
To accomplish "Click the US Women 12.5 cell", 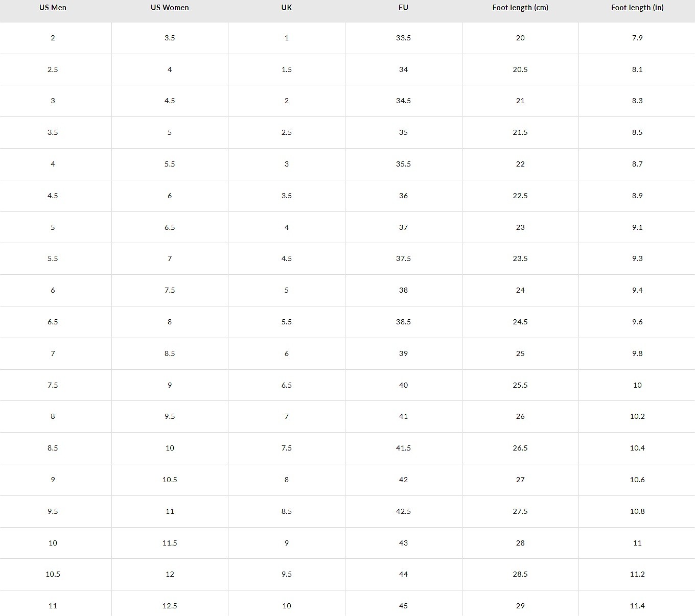I will (170, 606).
